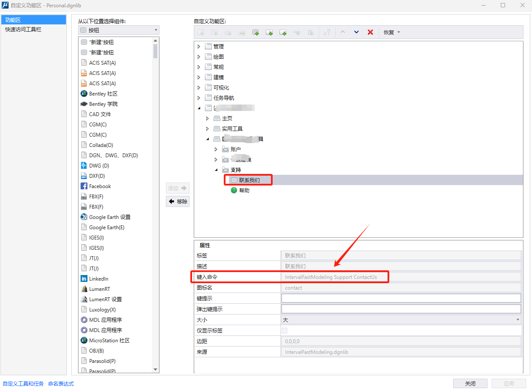
Task: Pick the LinkedIn icon in component list
Action: pyautogui.click(x=84, y=278)
